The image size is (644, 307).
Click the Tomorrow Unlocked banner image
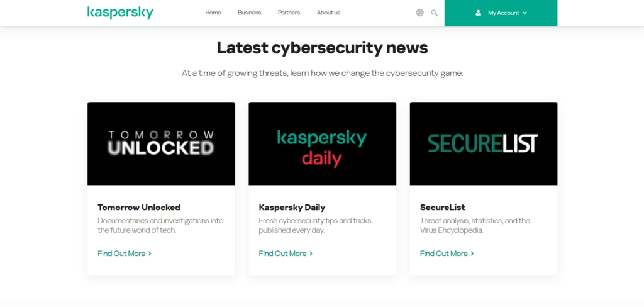[x=162, y=143]
